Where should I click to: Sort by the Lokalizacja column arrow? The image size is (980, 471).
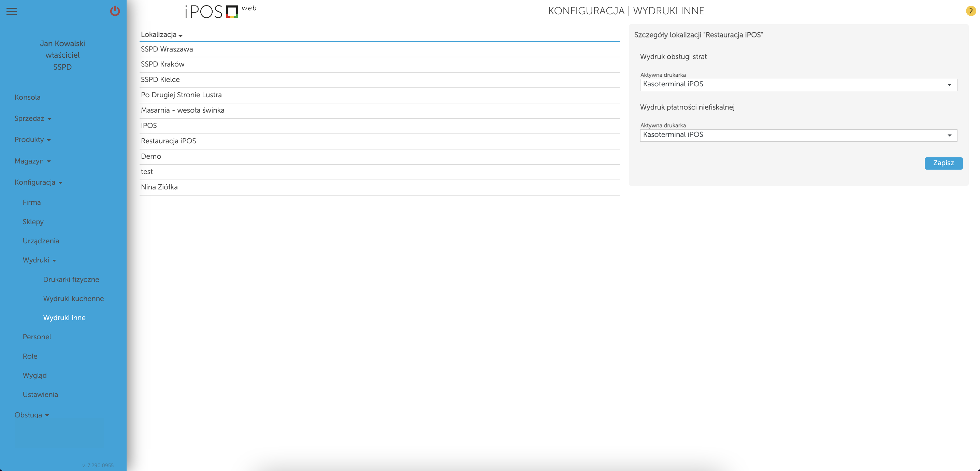coord(180,35)
